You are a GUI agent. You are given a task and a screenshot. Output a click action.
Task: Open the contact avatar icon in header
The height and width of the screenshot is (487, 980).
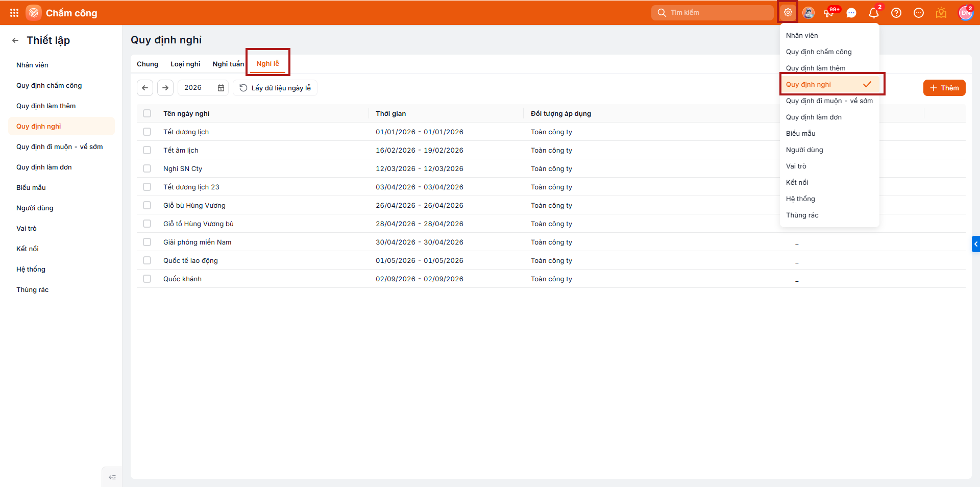[808, 13]
